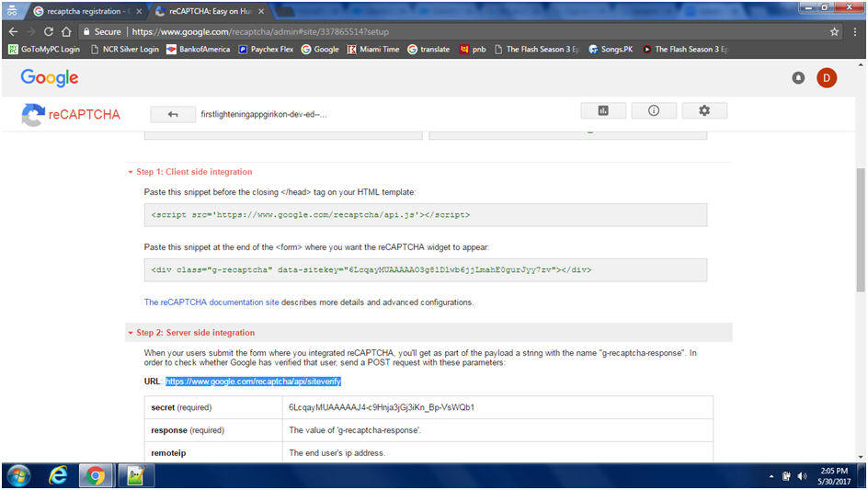Click the Google notifications bell icon

798,78
